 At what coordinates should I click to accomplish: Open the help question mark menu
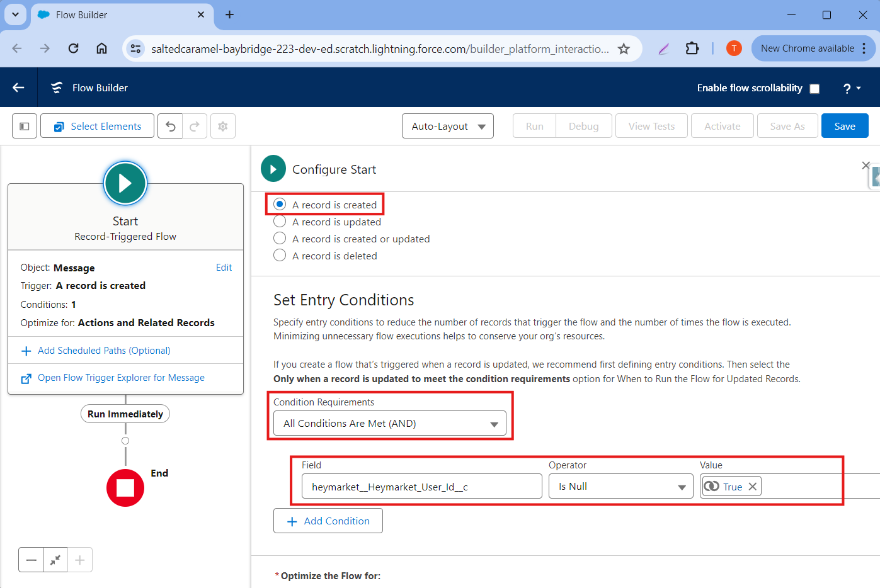pyautogui.click(x=852, y=89)
